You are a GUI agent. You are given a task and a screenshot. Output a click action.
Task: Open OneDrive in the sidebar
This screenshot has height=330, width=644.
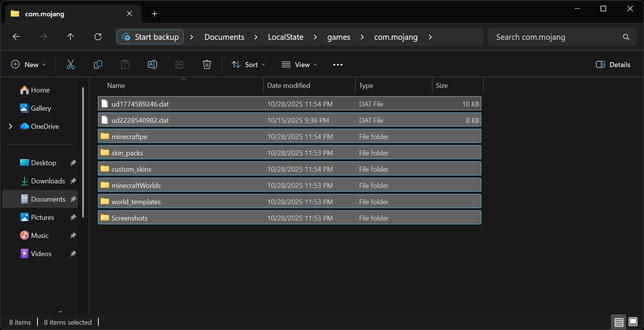(x=40, y=127)
